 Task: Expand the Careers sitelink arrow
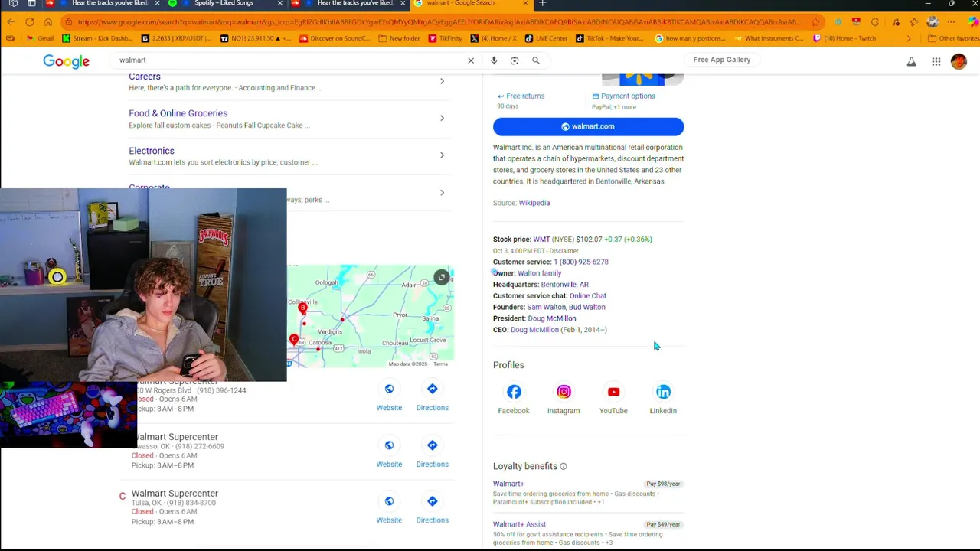coord(442,81)
